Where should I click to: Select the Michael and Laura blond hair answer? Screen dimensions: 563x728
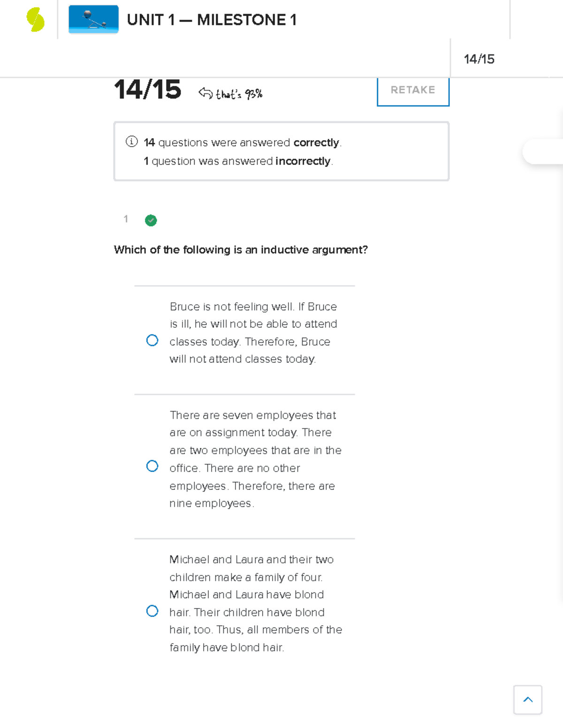(152, 611)
